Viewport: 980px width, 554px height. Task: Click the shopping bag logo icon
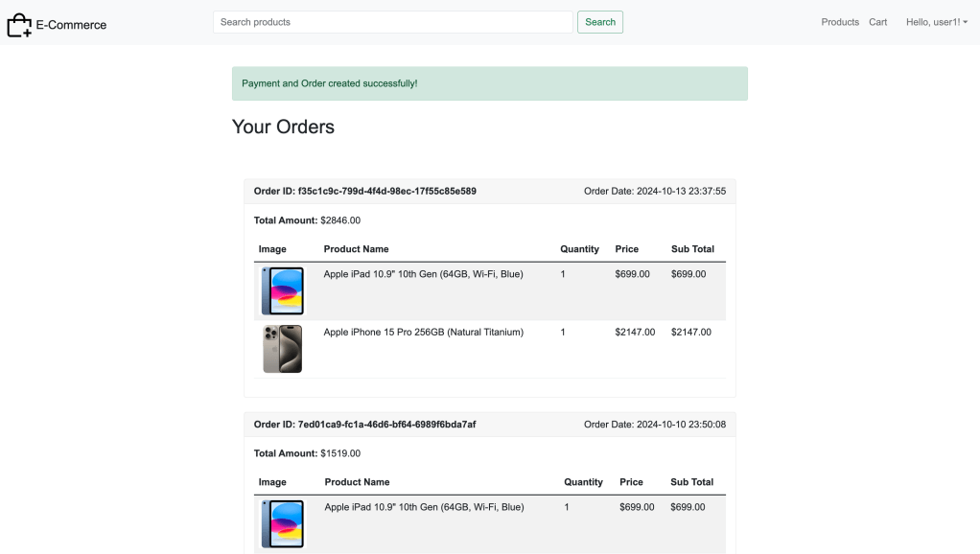click(19, 25)
